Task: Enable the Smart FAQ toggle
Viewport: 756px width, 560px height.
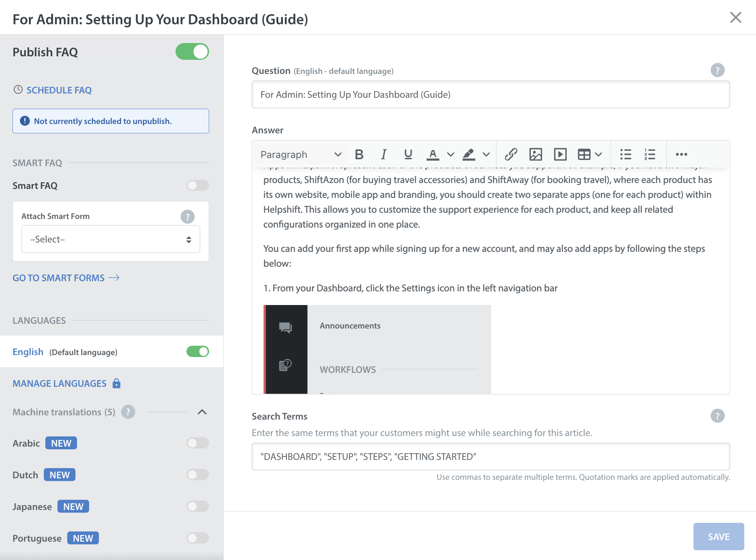Action: pos(197,185)
